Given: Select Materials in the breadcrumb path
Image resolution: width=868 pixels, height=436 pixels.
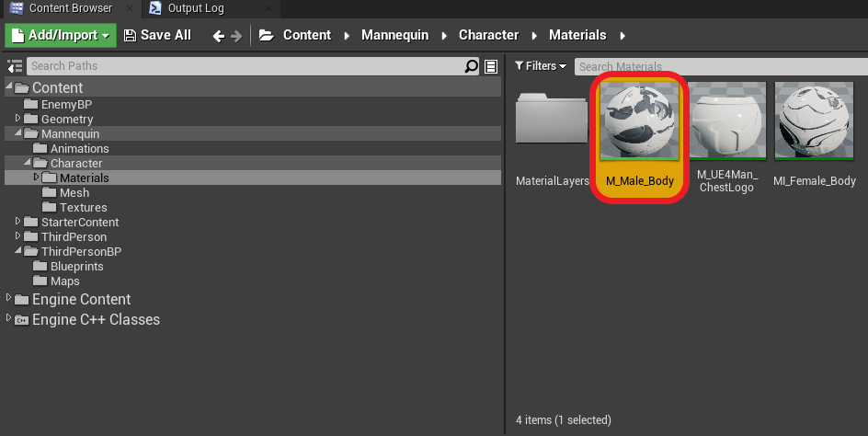Looking at the screenshot, I should click(577, 35).
